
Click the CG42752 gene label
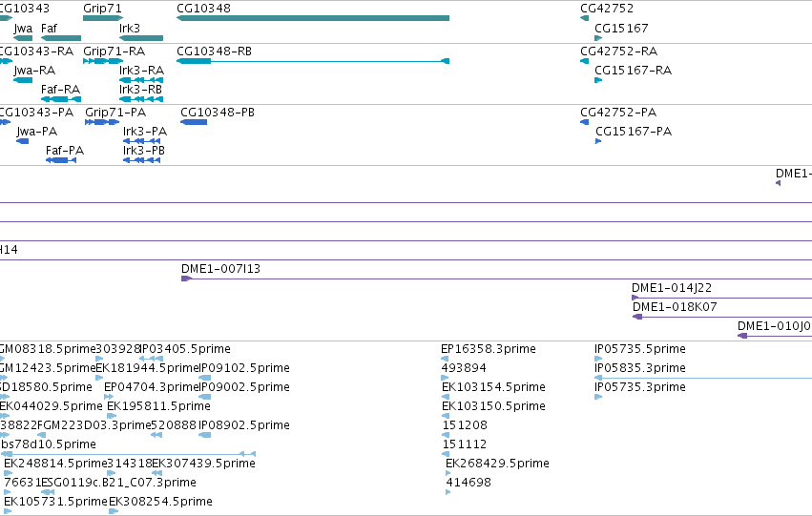(607, 9)
